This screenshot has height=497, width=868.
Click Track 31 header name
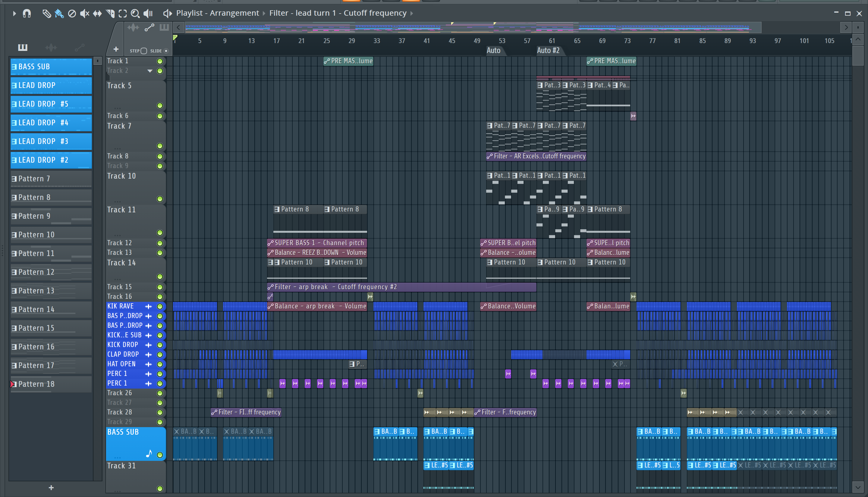point(121,466)
